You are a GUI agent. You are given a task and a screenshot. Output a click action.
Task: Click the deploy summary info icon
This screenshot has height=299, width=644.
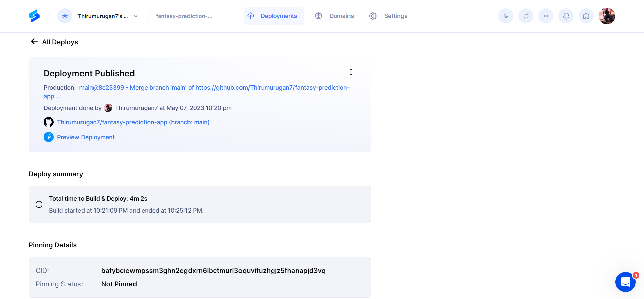(x=39, y=204)
